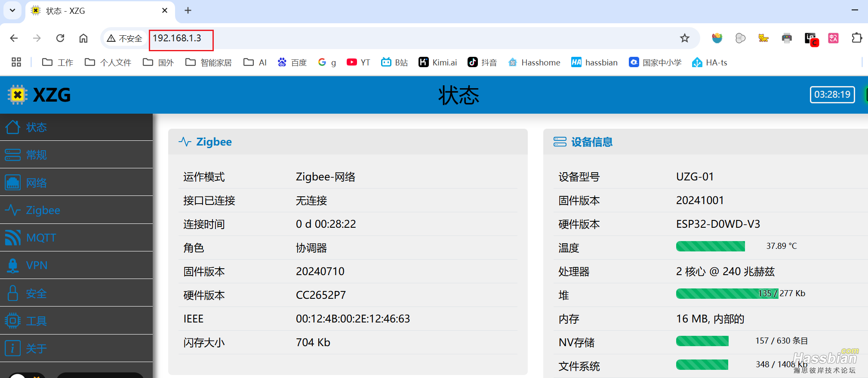Screen dimensions: 868x378
Task: Open the browser home page
Action: tap(83, 38)
